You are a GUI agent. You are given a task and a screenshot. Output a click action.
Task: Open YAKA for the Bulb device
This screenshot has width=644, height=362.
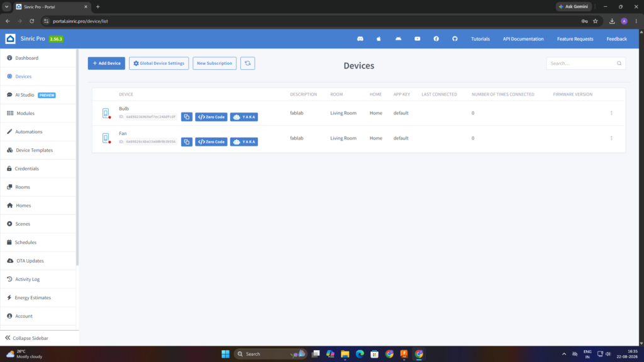coord(244,117)
